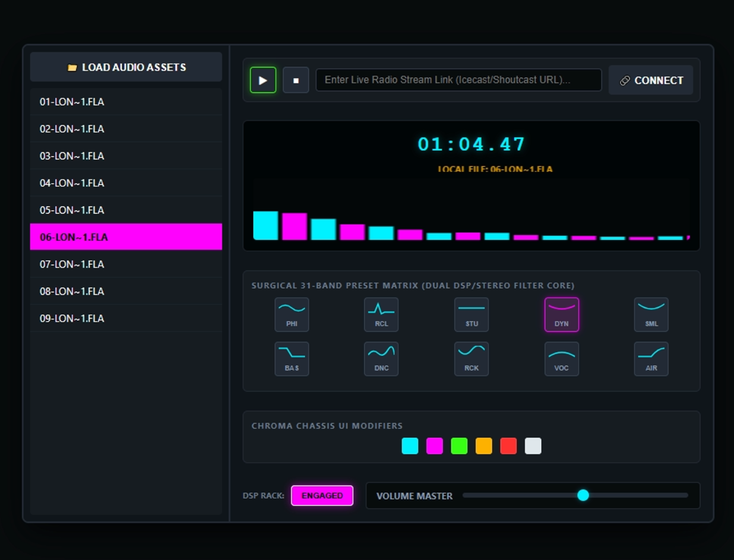Choose the red chassis color swatch

click(x=508, y=446)
